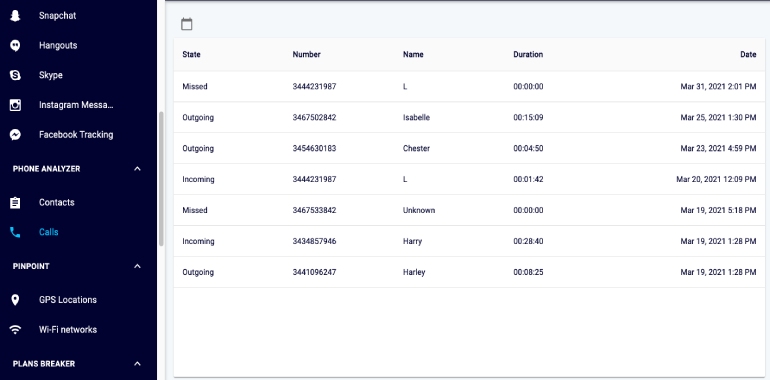The image size is (770, 380).
Task: Select the name Harry
Action: tap(412, 241)
